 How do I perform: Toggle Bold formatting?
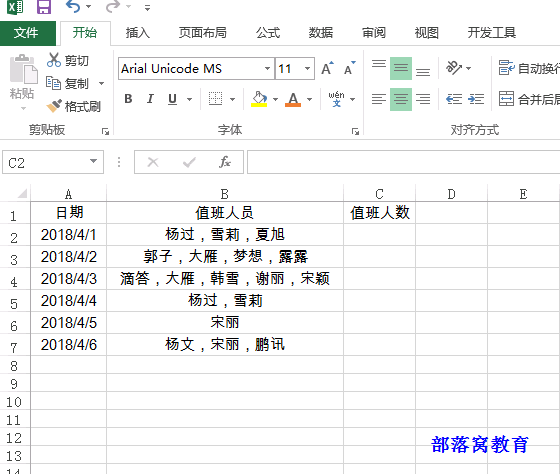coord(128,99)
